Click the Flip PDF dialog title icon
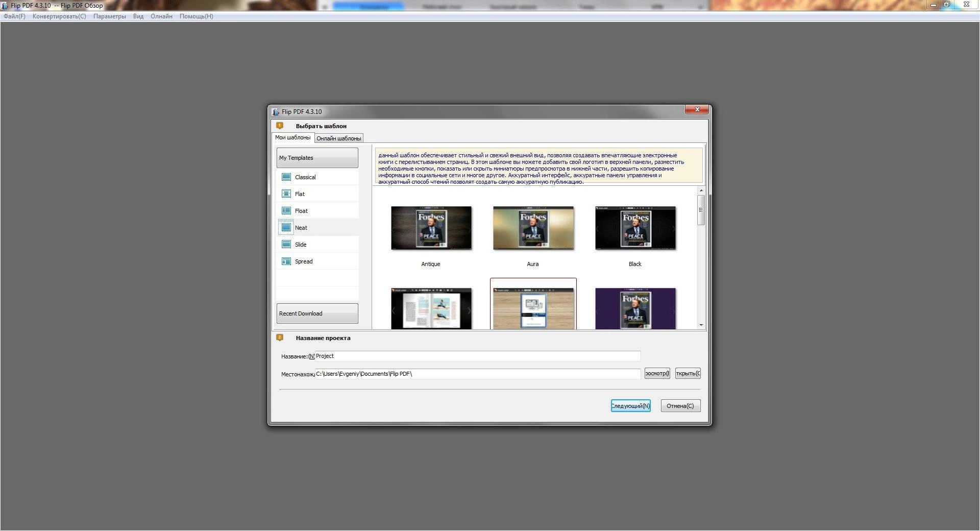The width and height of the screenshot is (980, 531). point(276,112)
